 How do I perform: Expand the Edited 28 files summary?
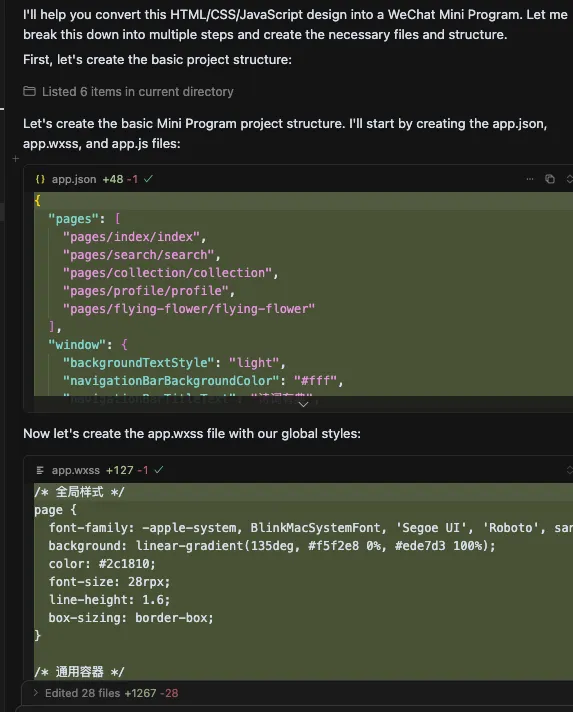point(35,693)
